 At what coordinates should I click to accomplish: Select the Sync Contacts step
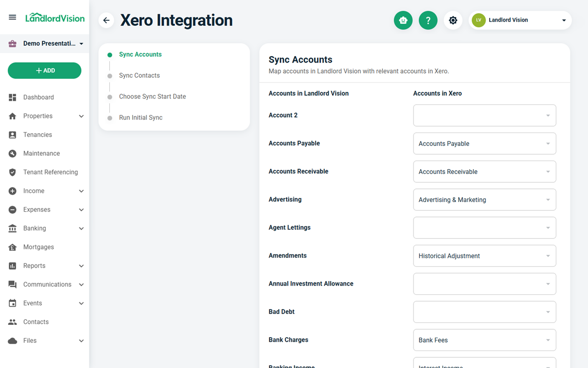(139, 75)
